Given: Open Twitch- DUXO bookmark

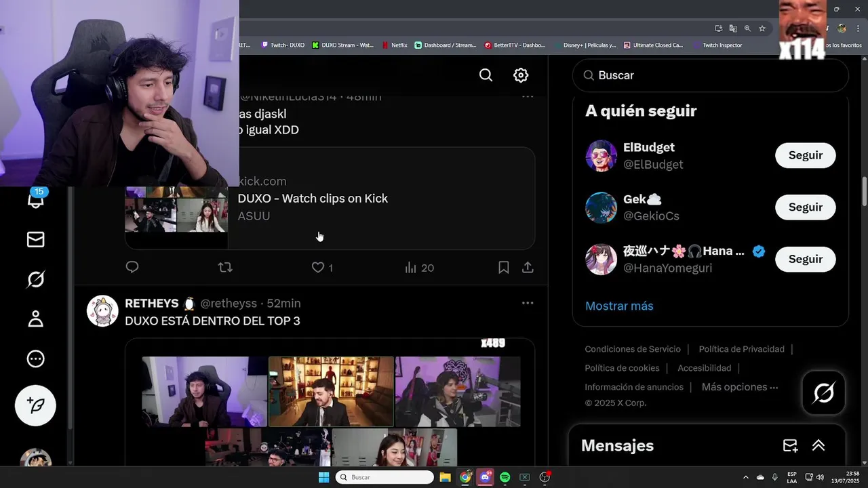Looking at the screenshot, I should click(x=283, y=45).
